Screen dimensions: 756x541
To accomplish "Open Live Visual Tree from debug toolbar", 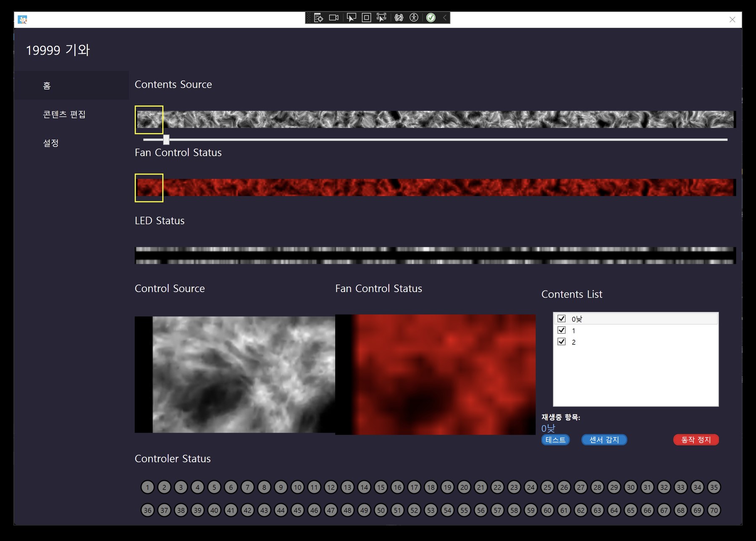I will (x=318, y=18).
